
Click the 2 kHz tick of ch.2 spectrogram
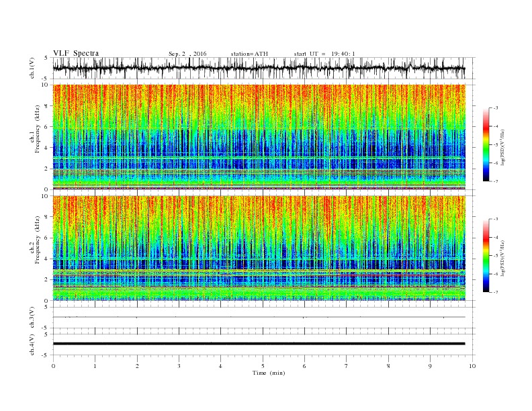tap(46, 280)
